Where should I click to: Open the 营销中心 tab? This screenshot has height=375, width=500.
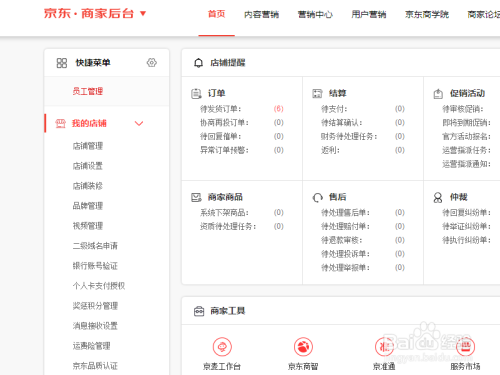click(x=315, y=14)
